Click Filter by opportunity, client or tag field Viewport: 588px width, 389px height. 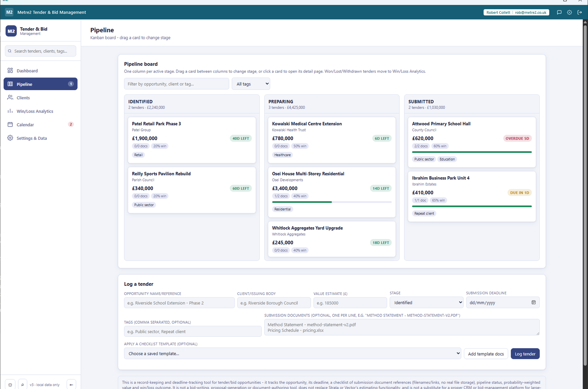[177, 84]
